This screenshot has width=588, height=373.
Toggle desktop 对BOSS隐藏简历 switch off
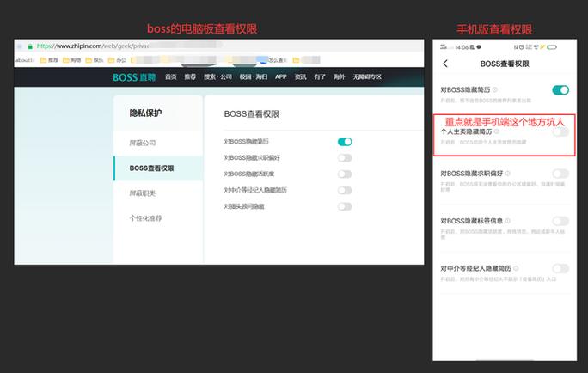pos(345,142)
